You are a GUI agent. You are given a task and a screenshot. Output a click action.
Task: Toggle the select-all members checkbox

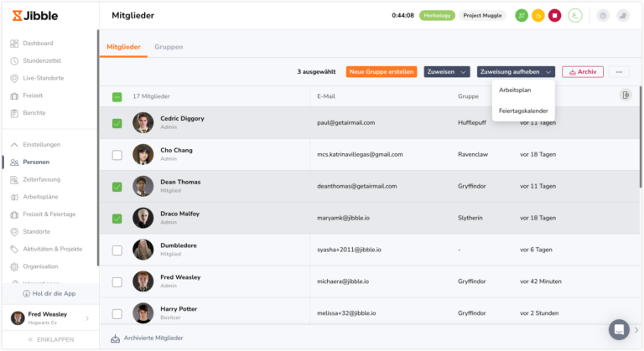tap(117, 97)
